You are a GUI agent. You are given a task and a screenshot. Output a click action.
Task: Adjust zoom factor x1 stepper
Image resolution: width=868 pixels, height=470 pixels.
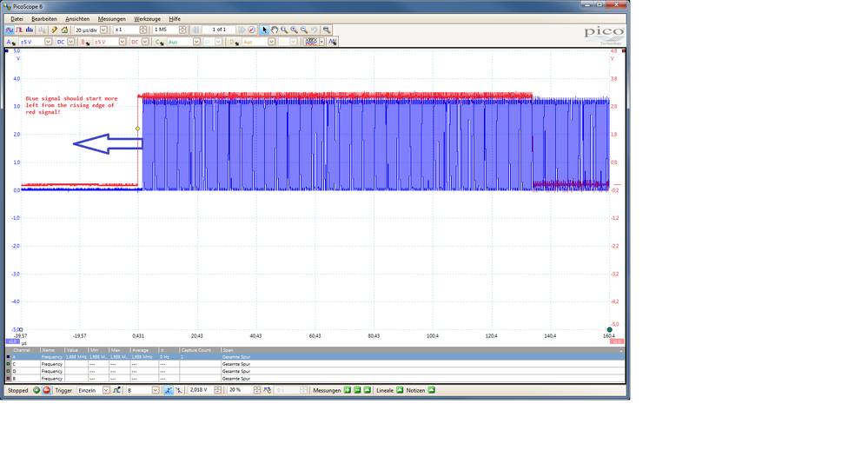(x=143, y=30)
